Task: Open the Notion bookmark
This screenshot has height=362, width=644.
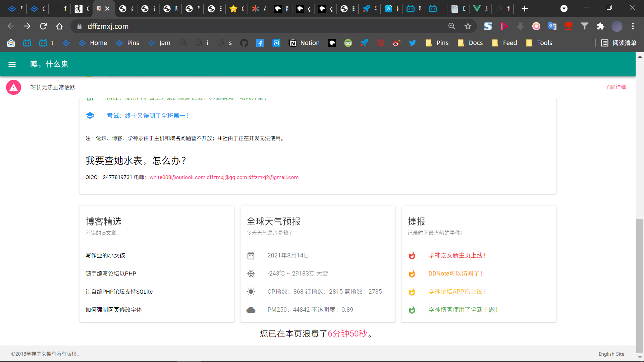Action: pos(305,43)
